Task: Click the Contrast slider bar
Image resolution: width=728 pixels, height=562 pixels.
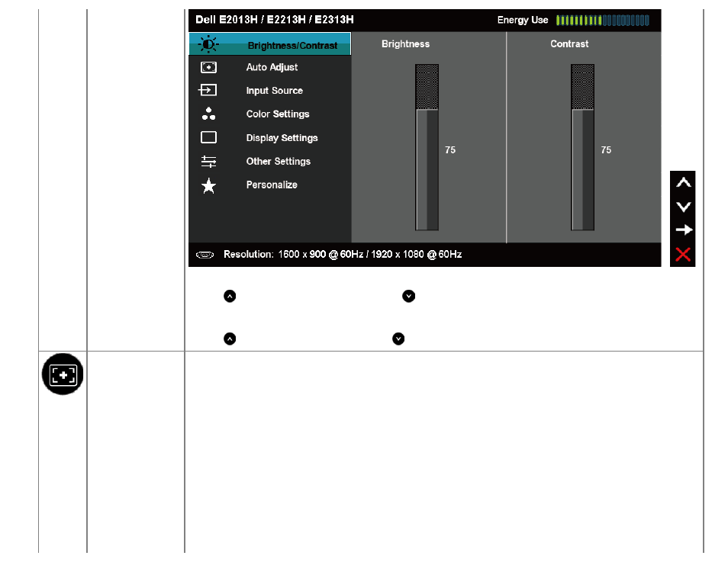Action: tap(583, 147)
